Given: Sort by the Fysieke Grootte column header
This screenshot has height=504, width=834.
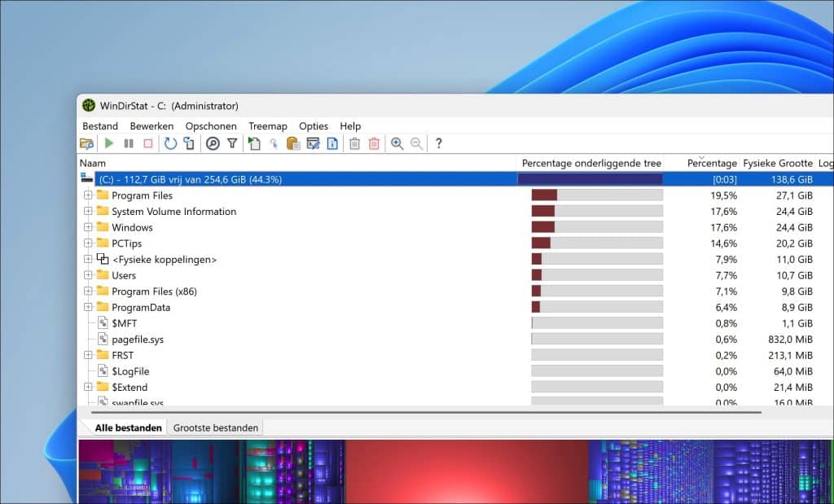Looking at the screenshot, I should 778,163.
